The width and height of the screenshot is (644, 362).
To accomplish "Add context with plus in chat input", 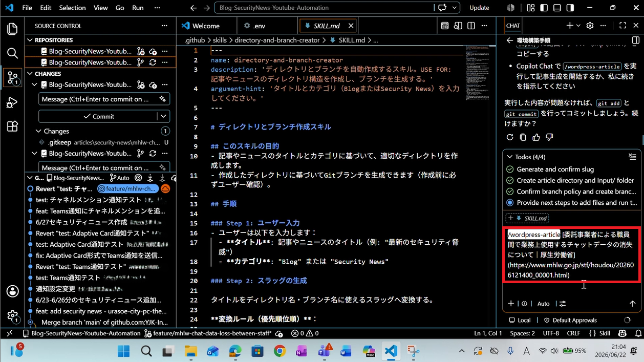I will (x=511, y=304).
